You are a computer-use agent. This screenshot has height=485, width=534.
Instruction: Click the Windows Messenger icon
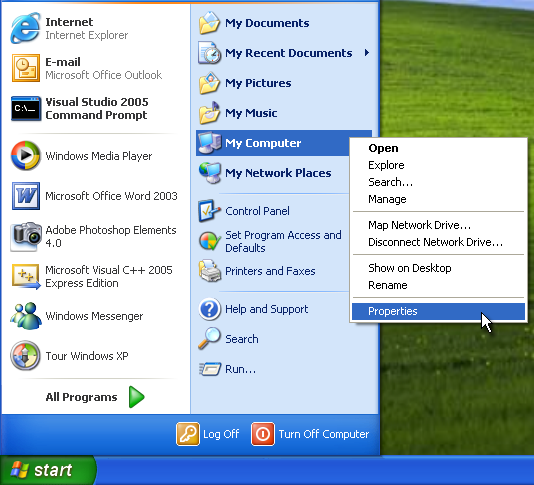click(26, 316)
